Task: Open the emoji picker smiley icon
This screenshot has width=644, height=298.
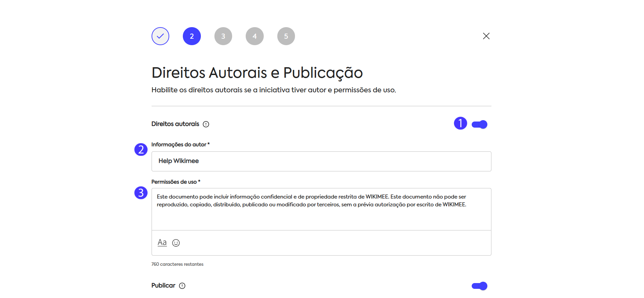Action: (176, 243)
